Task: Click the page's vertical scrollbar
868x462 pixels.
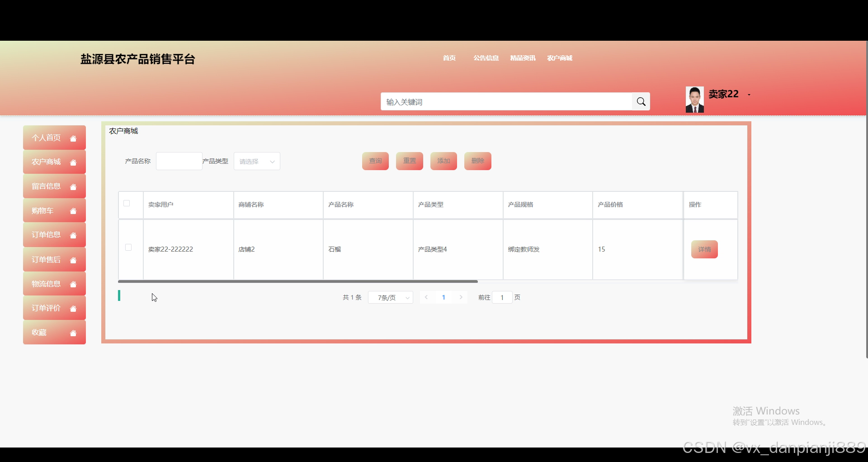Action: coord(866,199)
